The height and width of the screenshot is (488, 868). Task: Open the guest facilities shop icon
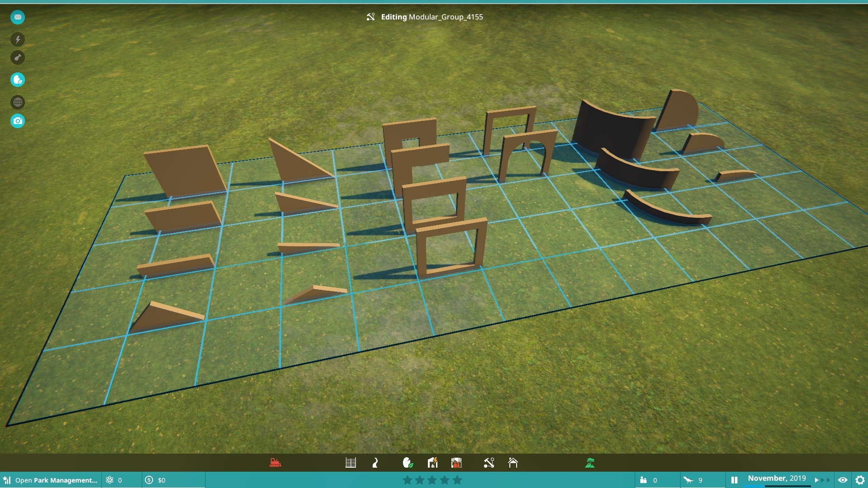click(x=456, y=463)
